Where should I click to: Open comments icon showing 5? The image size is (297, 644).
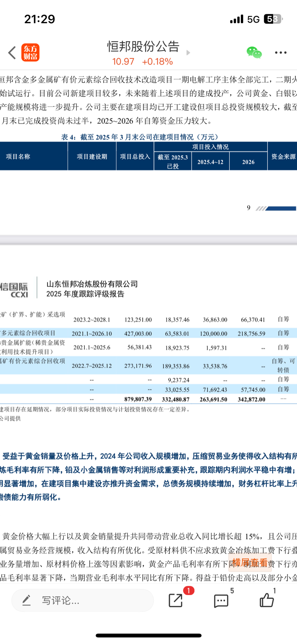click(221, 601)
